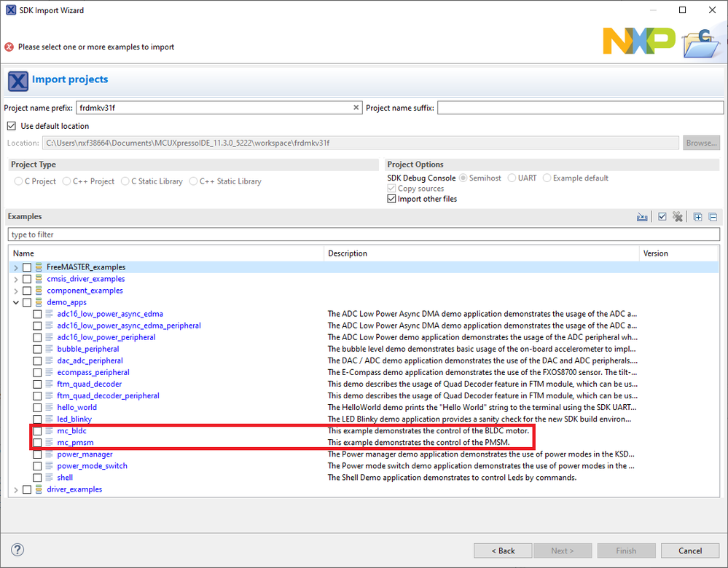Click the help question mark icon
Viewport: 728px width, 568px height.
[x=17, y=550]
